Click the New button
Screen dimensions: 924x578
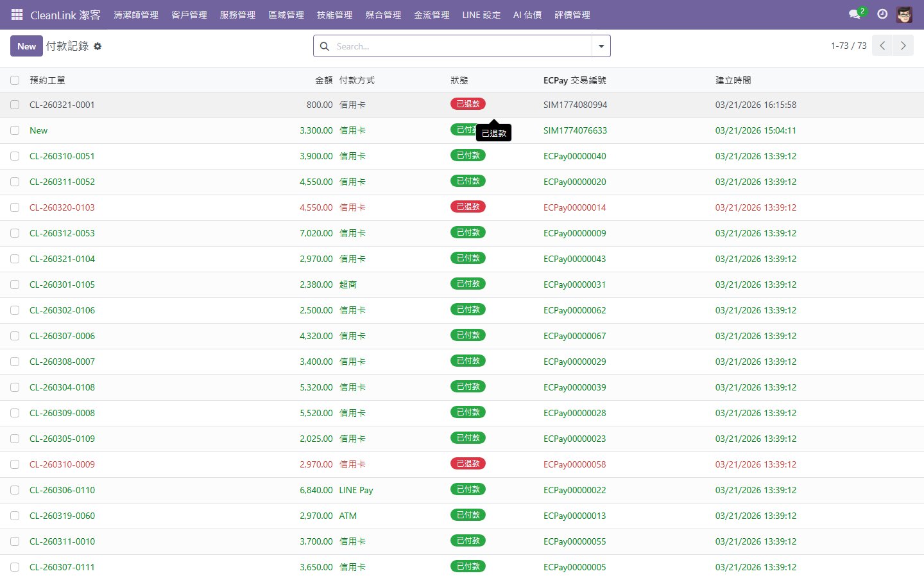click(x=26, y=46)
